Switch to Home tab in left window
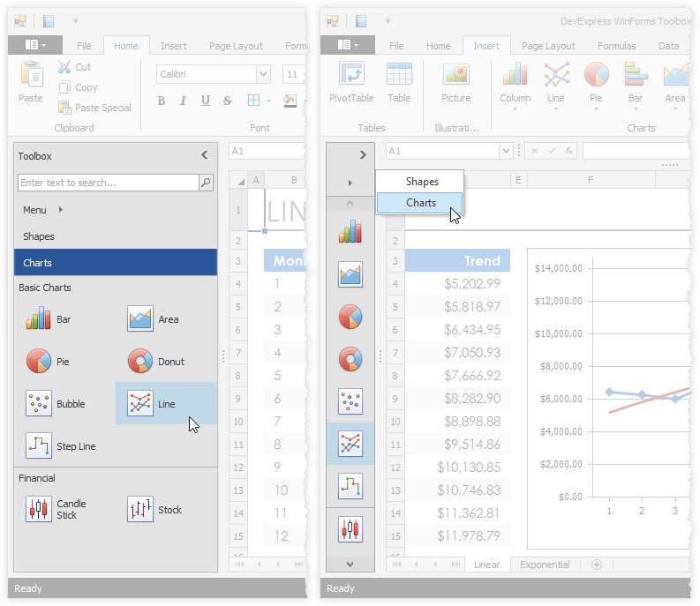Screen dimensions: 700x606 126,46
